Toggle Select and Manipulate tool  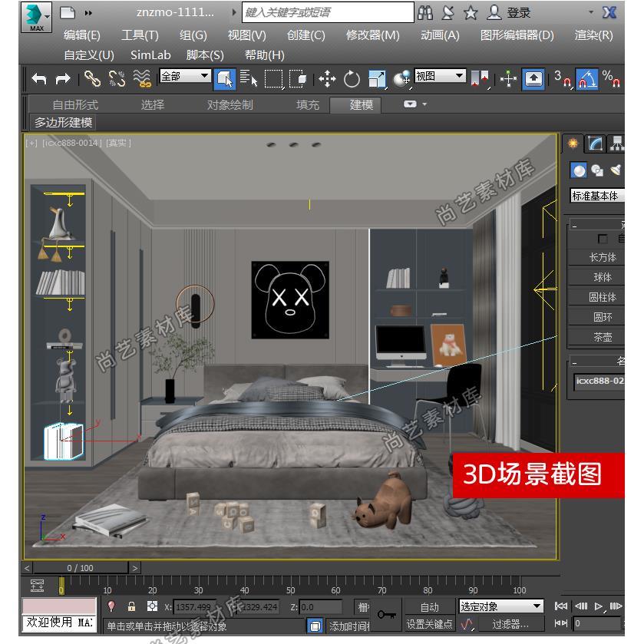pos(508,78)
